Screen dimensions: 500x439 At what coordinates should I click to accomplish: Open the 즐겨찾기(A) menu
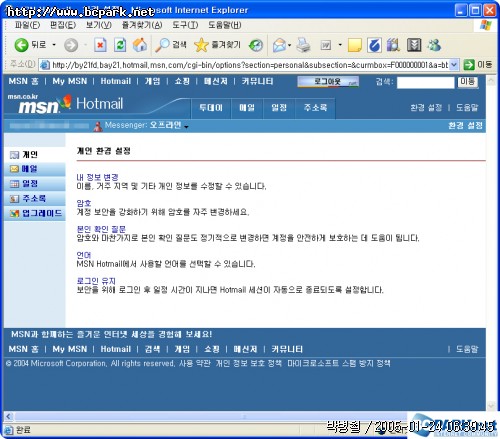click(x=142, y=25)
